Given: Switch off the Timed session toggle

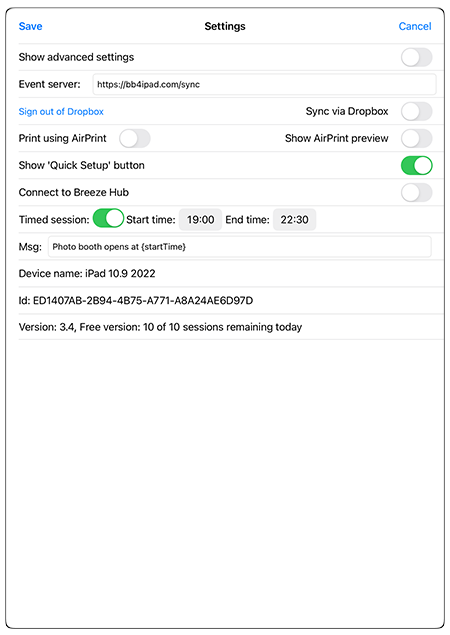Looking at the screenshot, I should 108,218.
